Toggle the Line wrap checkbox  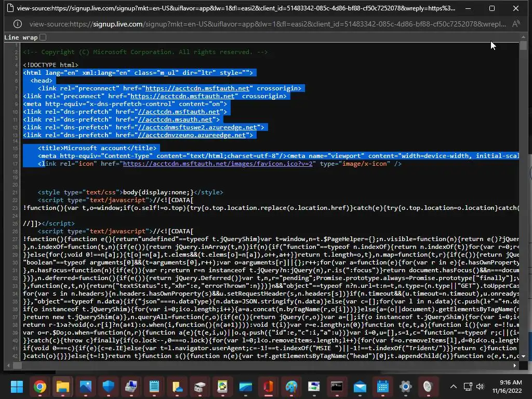coord(43,37)
